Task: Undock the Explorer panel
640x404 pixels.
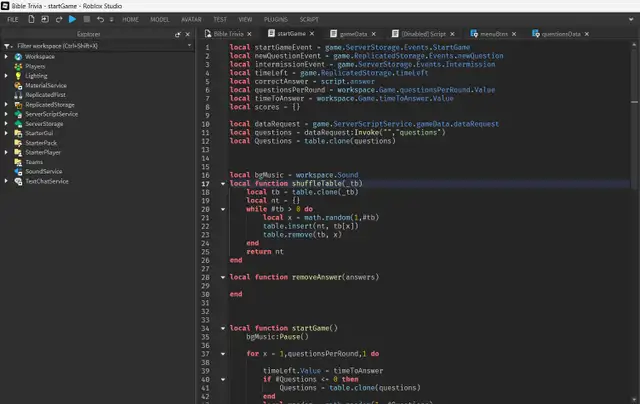Action: (178, 35)
